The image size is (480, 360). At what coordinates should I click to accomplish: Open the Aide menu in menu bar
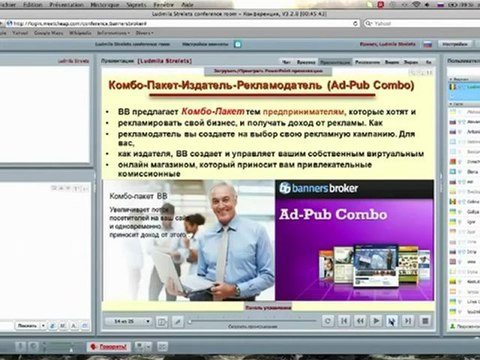click(x=187, y=5)
